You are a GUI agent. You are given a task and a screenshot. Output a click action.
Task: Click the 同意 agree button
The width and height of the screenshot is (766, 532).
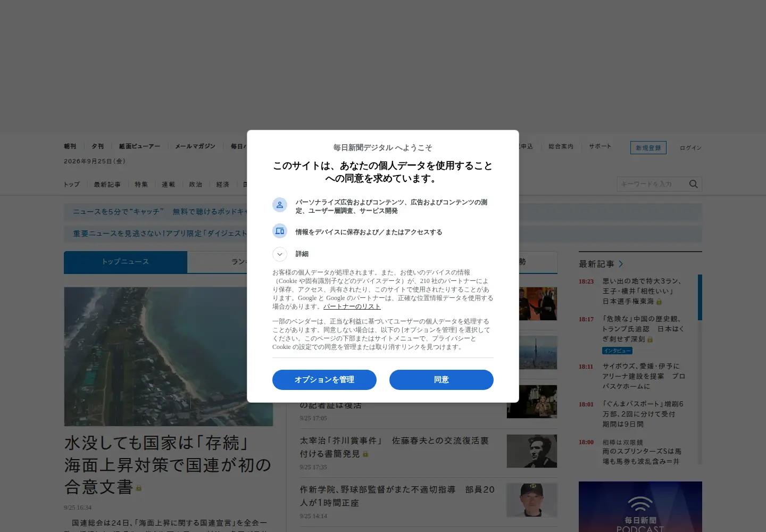click(441, 380)
